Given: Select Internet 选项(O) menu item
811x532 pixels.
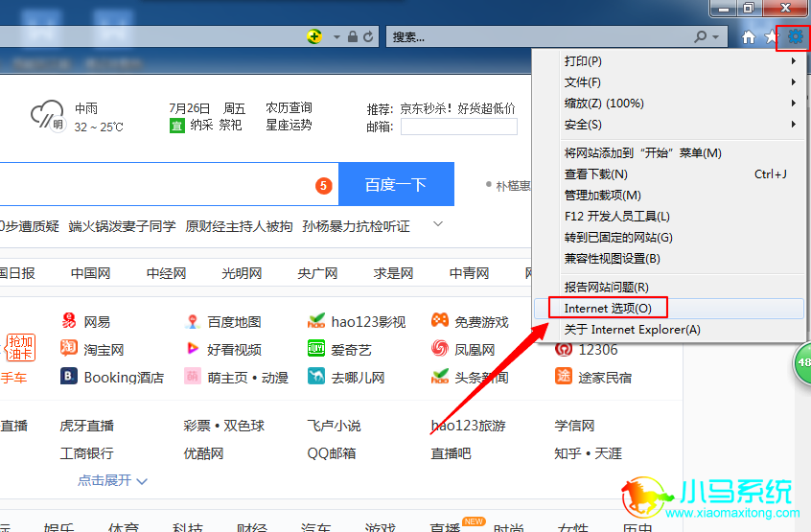Looking at the screenshot, I should 669,308.
